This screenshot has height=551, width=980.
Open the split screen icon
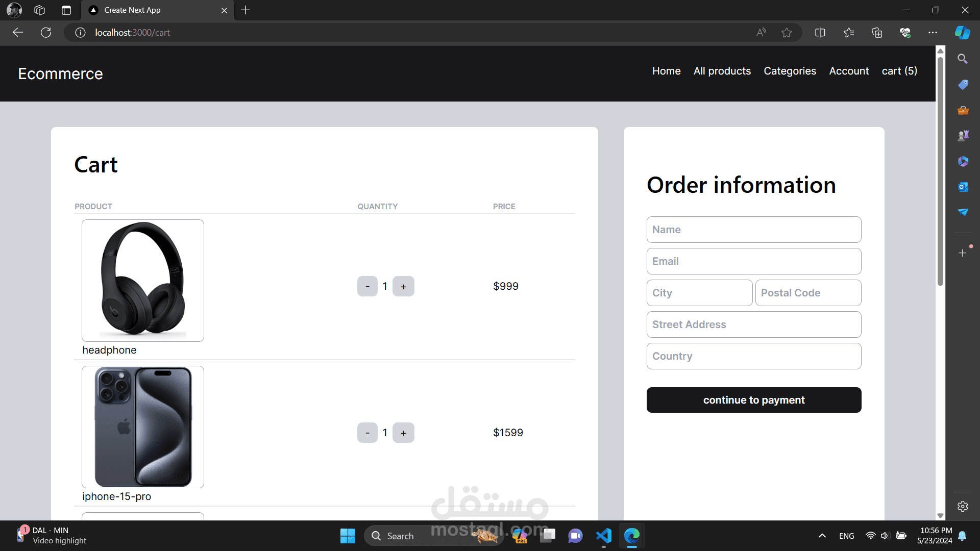point(820,33)
